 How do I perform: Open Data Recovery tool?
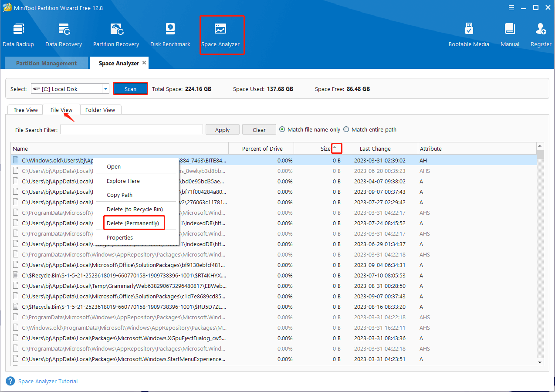64,35
